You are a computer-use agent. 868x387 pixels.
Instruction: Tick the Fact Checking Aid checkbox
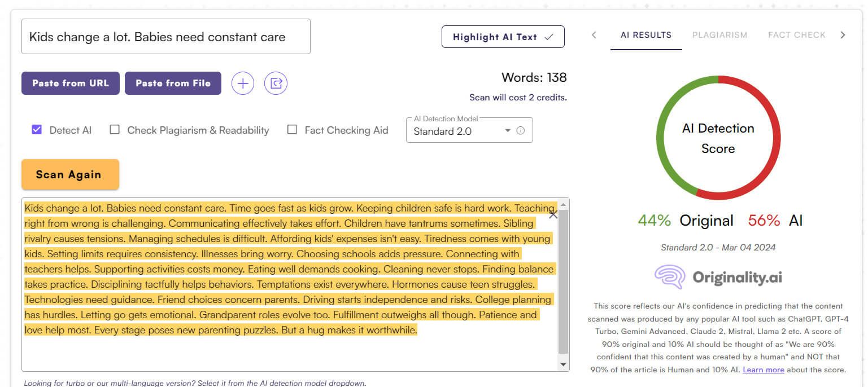pos(292,130)
